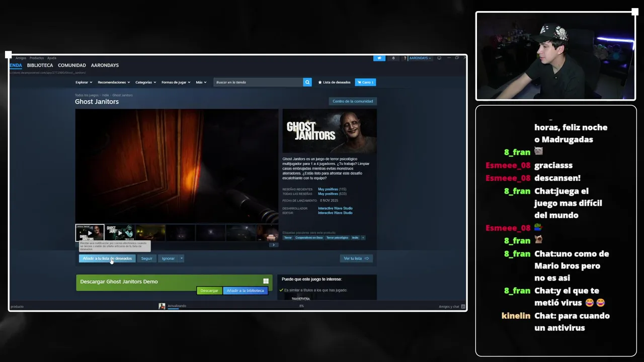The height and width of the screenshot is (362, 644).
Task: Click Cooperativos en línea tag
Action: [309, 237]
